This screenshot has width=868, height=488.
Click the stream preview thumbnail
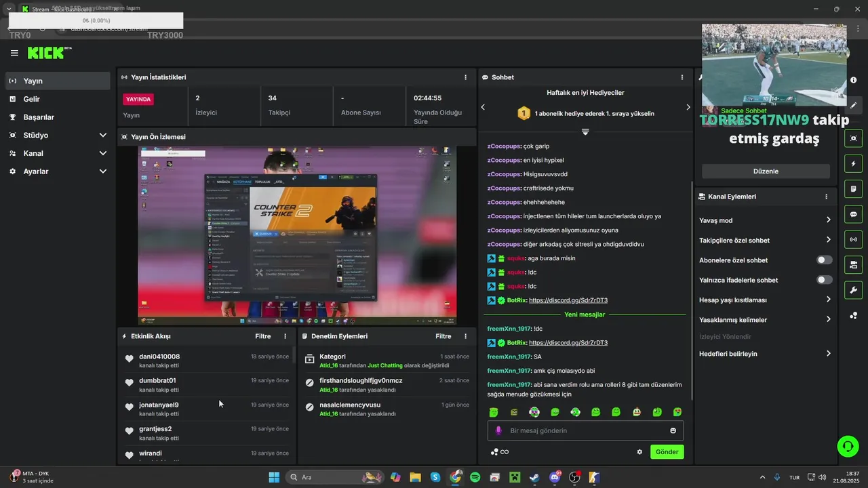[297, 236]
